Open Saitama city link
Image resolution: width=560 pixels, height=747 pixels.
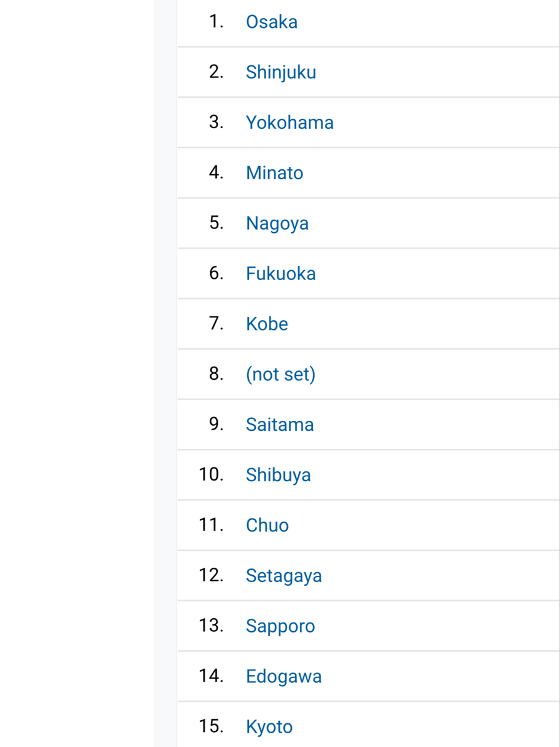[279, 425]
